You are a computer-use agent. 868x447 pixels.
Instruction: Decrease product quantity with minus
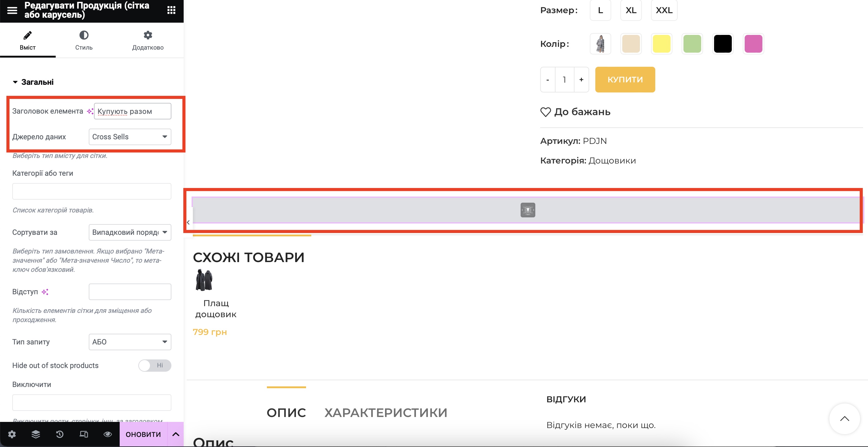point(548,80)
